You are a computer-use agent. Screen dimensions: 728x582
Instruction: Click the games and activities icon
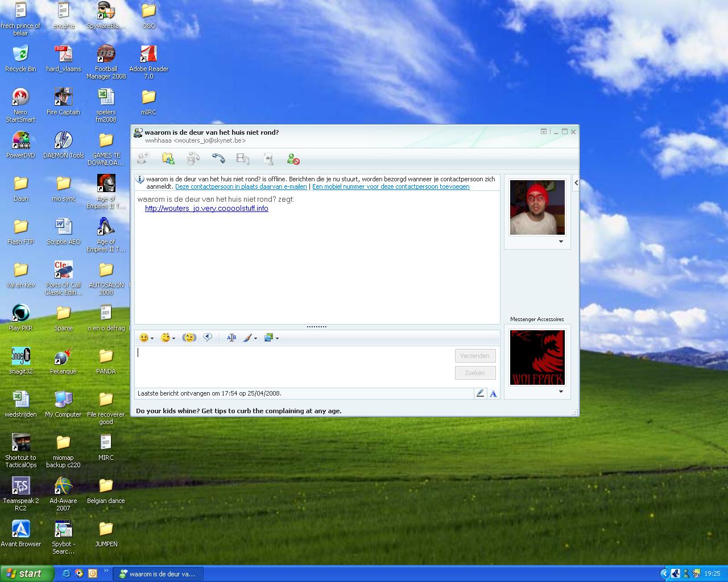tap(268, 159)
